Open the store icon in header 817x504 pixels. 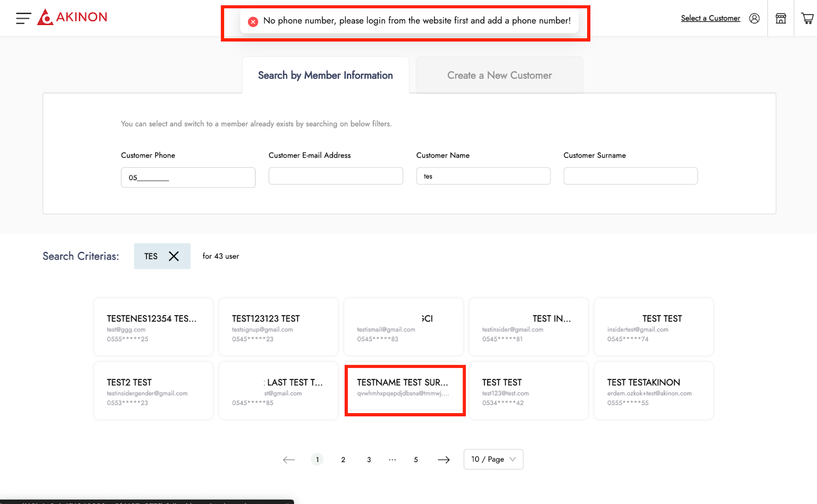pyautogui.click(x=781, y=18)
